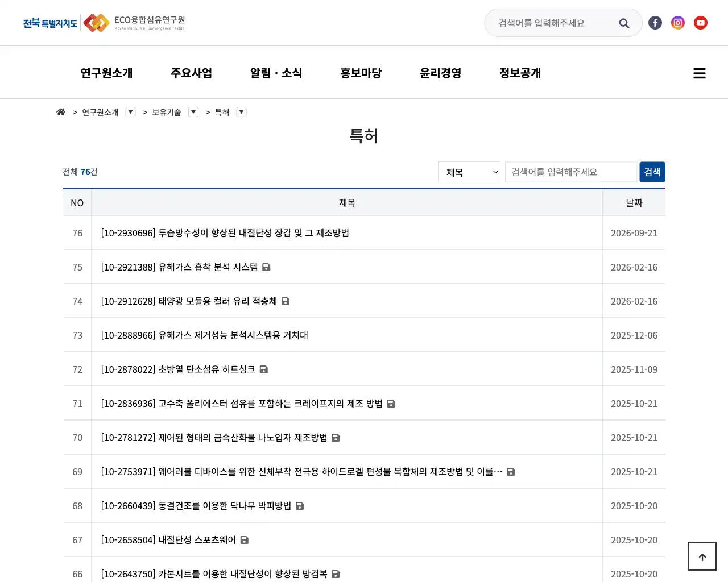This screenshot has height=582, width=728.
Task: Expand the 연구원소개 breadcrumb dropdown
Action: [x=131, y=112]
